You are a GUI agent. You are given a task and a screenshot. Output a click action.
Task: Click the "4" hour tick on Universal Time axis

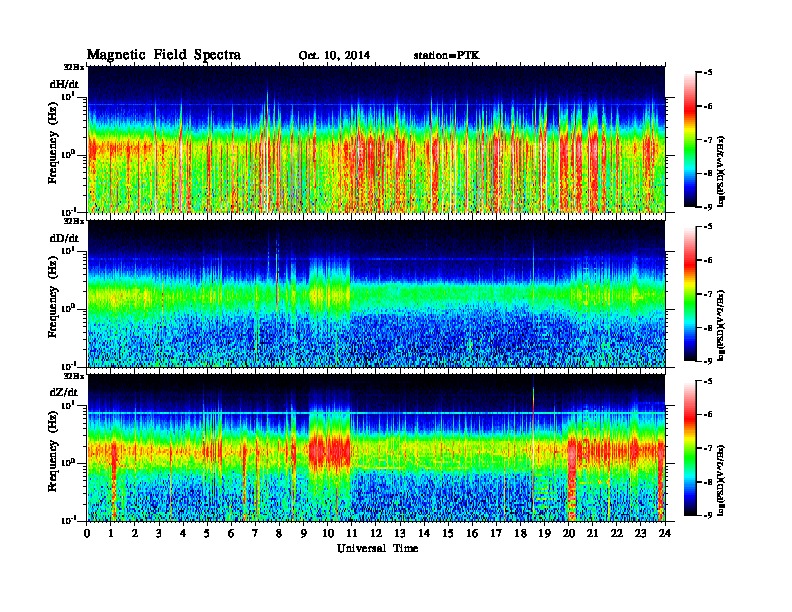(183, 533)
